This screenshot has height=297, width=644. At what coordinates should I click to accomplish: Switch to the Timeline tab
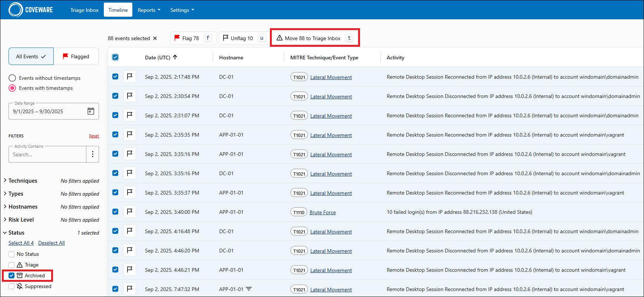[x=118, y=10]
